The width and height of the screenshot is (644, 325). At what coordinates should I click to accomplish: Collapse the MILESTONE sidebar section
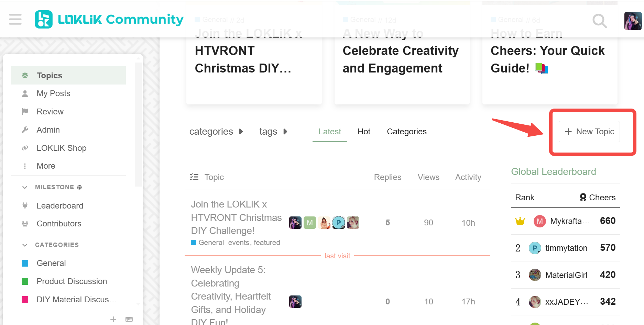point(25,187)
